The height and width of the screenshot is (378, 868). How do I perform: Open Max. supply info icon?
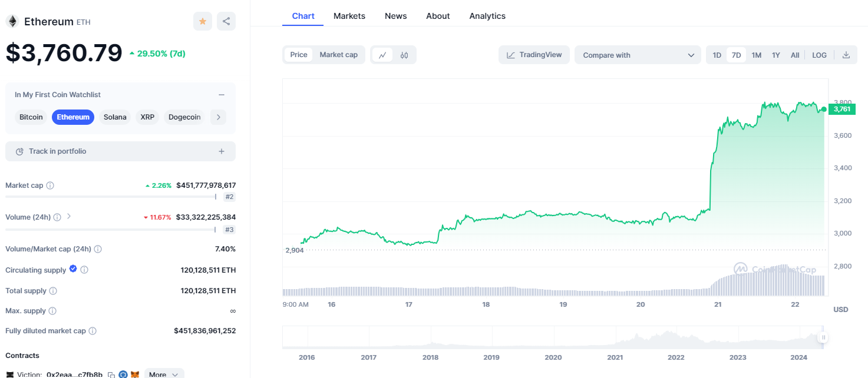click(52, 311)
